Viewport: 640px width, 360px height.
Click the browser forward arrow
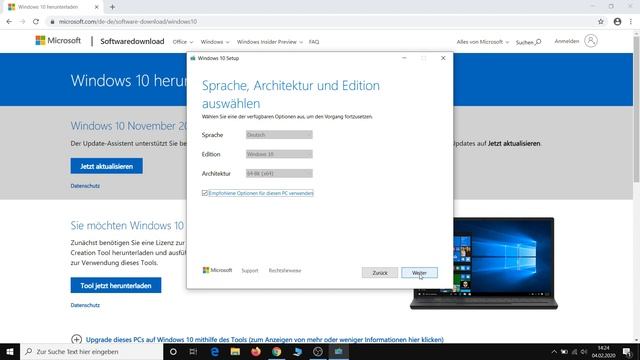click(22, 22)
